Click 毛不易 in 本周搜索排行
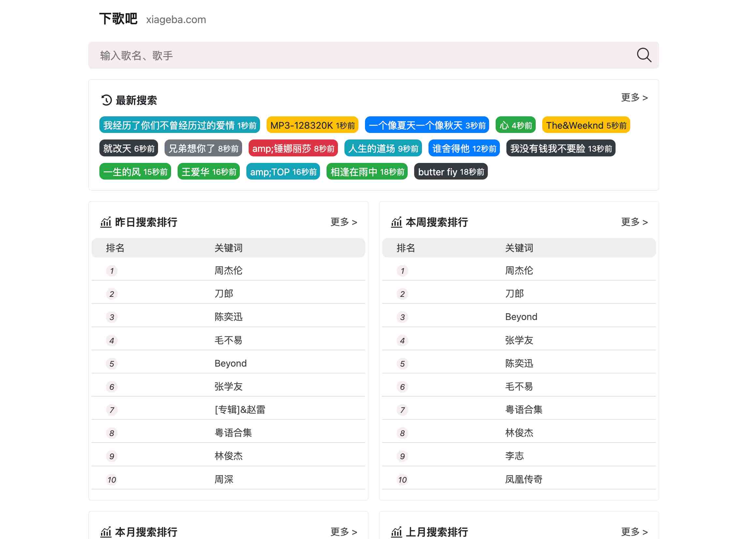 tap(519, 386)
